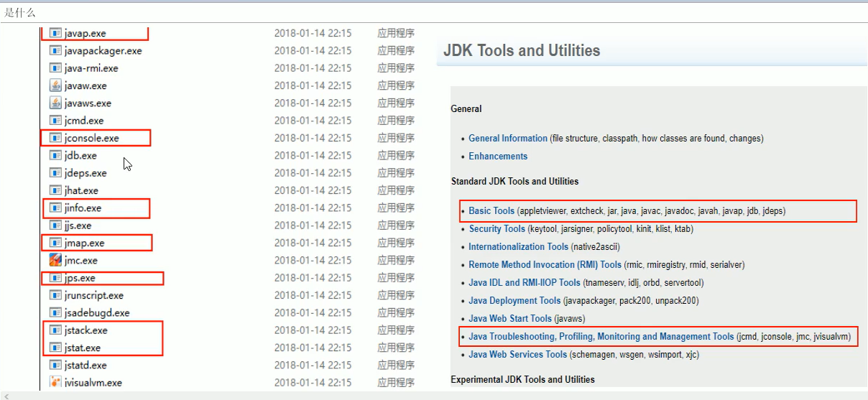Select the jhat.exe file icon
The width and height of the screenshot is (868, 400).
[55, 190]
